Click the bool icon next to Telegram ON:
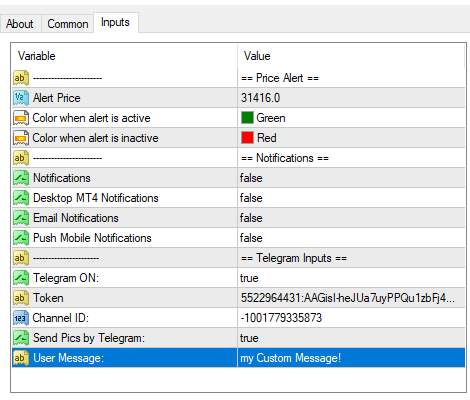 (21, 278)
